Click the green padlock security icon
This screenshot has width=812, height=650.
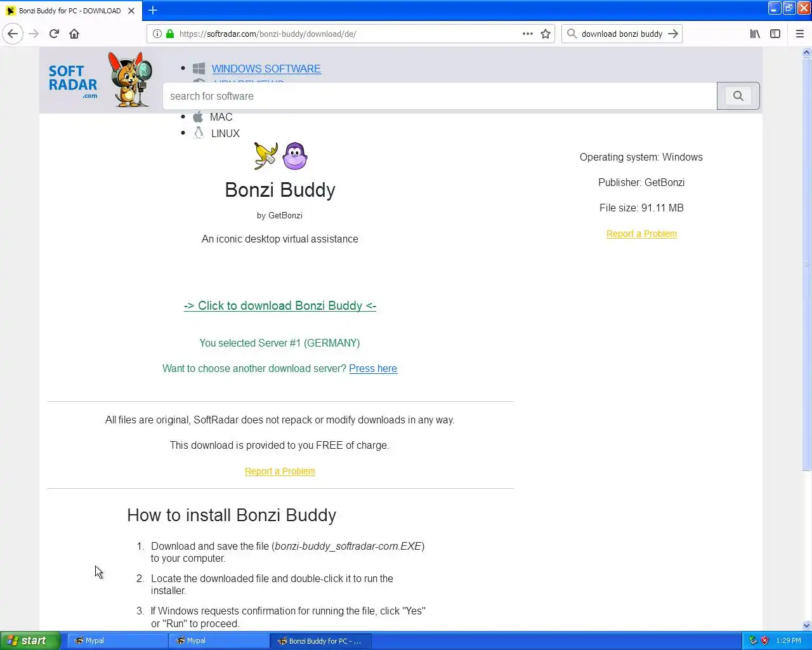coord(170,34)
